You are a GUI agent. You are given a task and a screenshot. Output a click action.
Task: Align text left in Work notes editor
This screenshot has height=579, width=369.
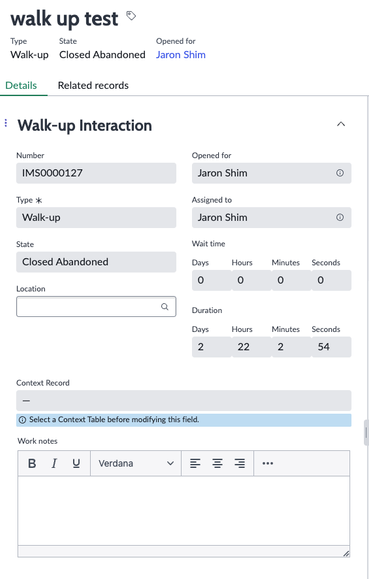[x=195, y=463]
